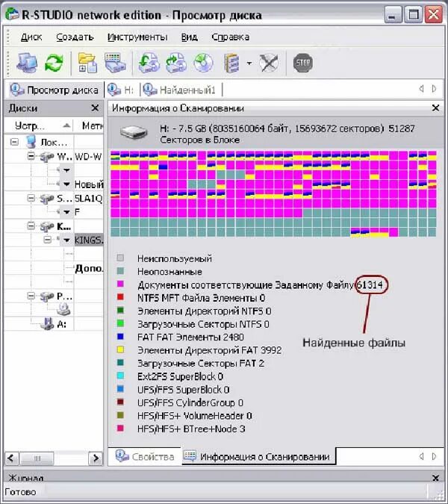This screenshot has height=504, width=448.
Task: Click the gray Неиспользуемый legend swatch
Action: 120,258
